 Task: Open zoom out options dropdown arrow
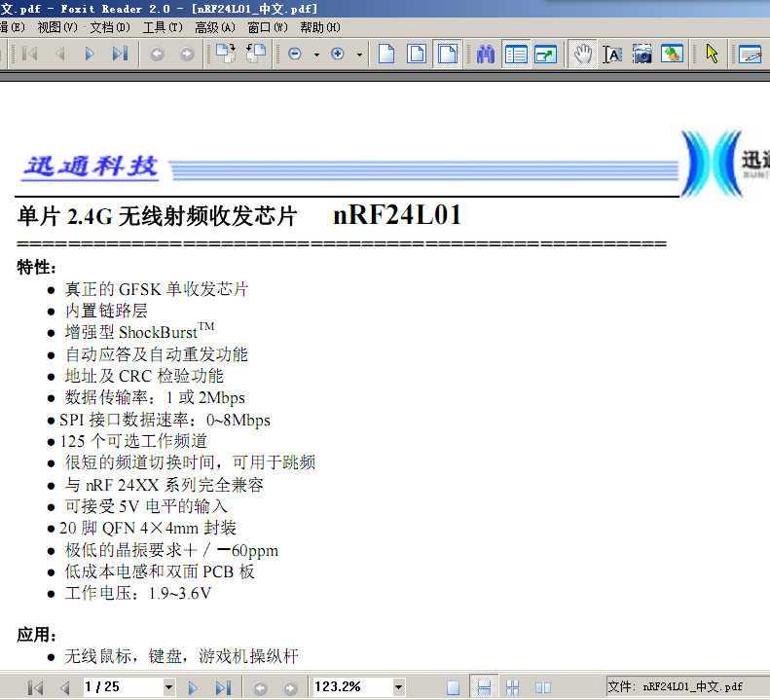click(316, 55)
